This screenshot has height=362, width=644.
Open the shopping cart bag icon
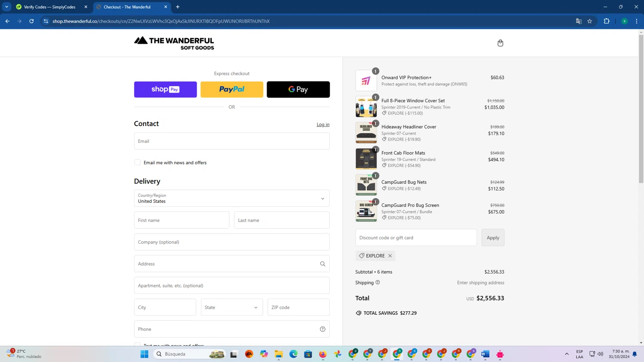(500, 43)
